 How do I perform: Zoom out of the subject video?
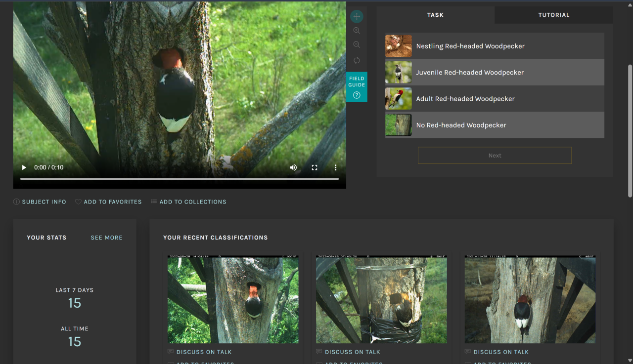(x=357, y=45)
